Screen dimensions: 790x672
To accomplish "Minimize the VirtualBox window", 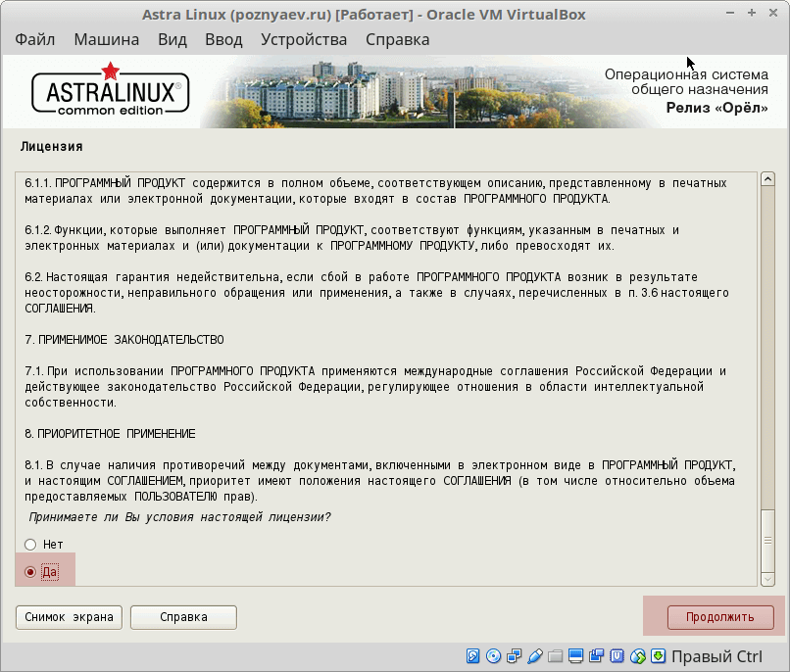I will click(730, 13).
